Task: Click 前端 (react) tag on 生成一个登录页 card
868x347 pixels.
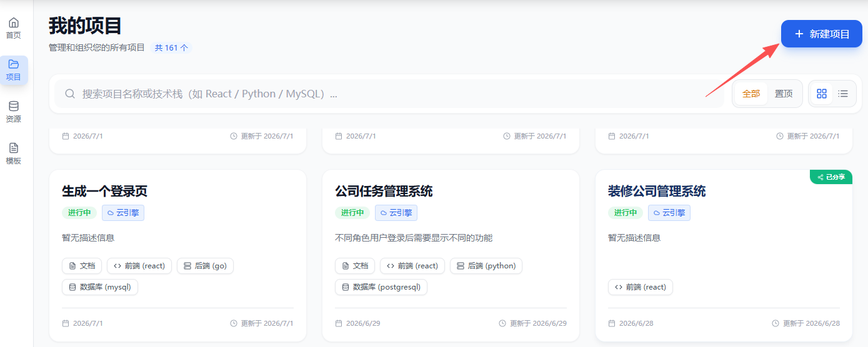Action: click(139, 266)
